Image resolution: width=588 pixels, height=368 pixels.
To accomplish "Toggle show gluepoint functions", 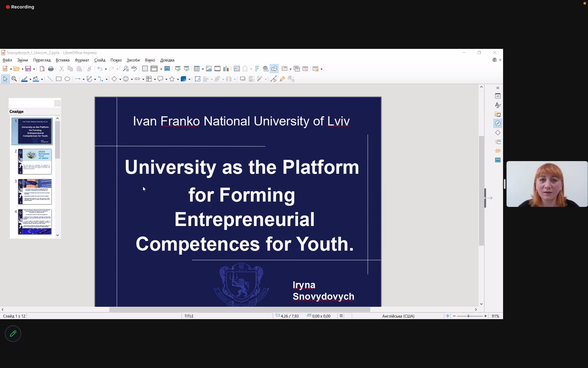I will (282, 79).
